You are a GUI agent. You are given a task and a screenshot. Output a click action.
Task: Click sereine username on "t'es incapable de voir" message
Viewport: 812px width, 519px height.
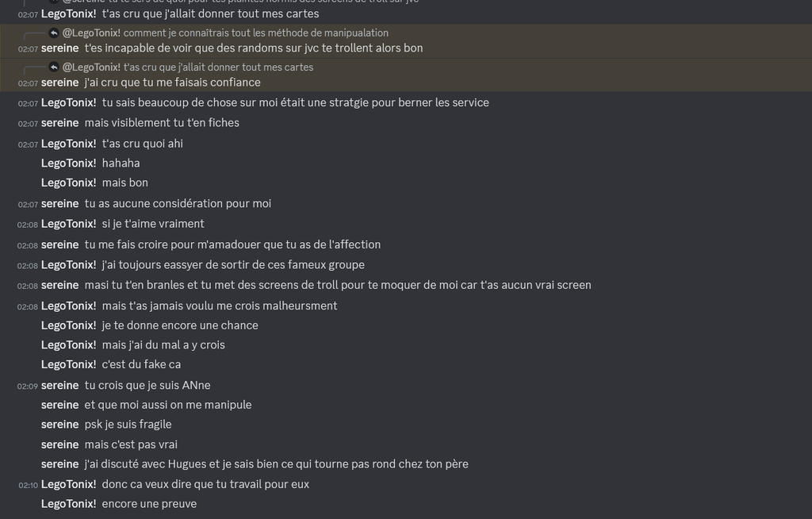59,48
